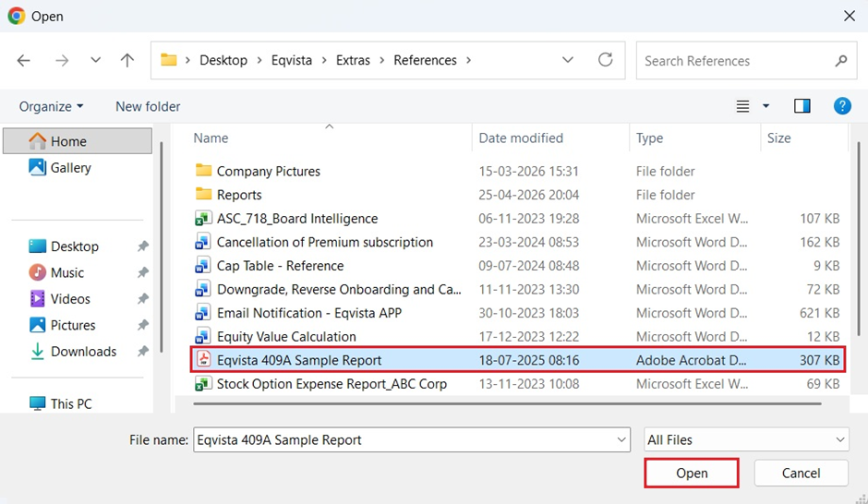The width and height of the screenshot is (868, 504).
Task: Open All Files type filter dropdown
Action: [746, 439]
